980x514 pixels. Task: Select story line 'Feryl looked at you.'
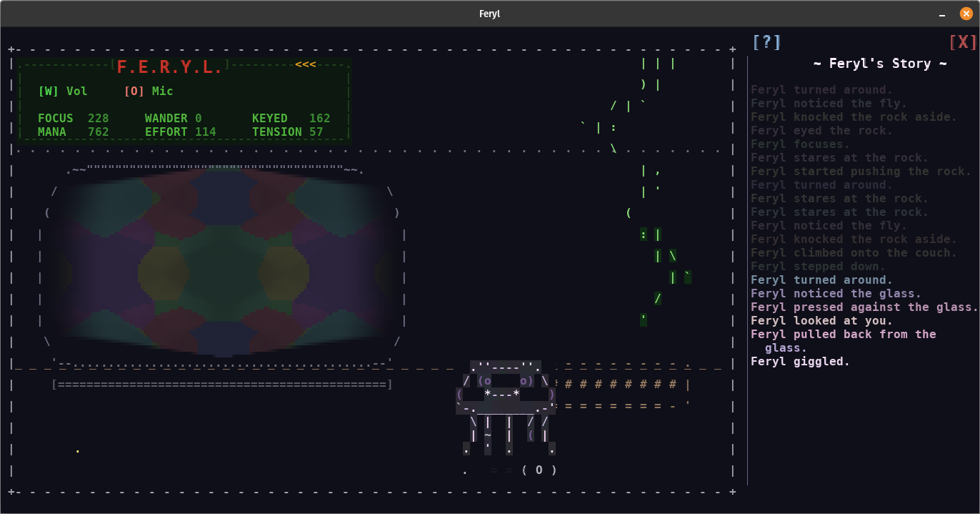[x=822, y=321]
